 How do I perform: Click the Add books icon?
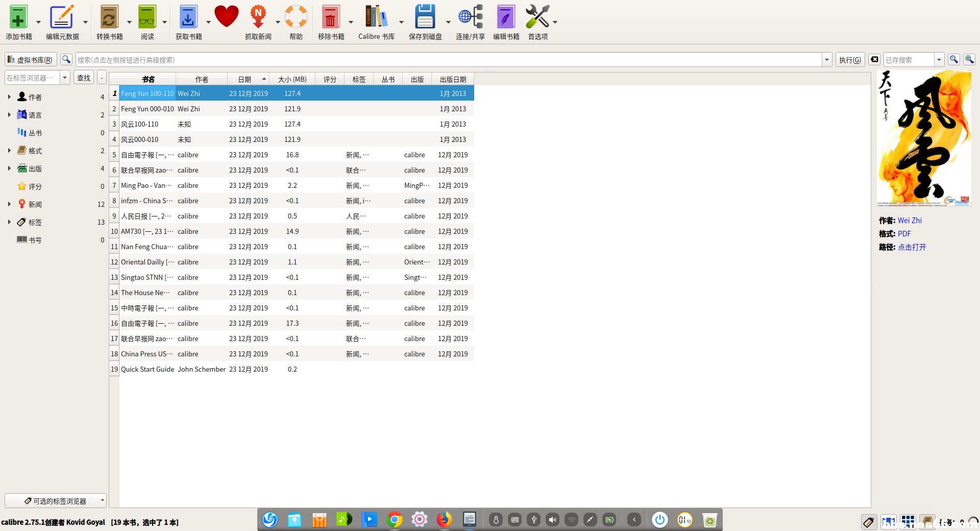point(18,17)
